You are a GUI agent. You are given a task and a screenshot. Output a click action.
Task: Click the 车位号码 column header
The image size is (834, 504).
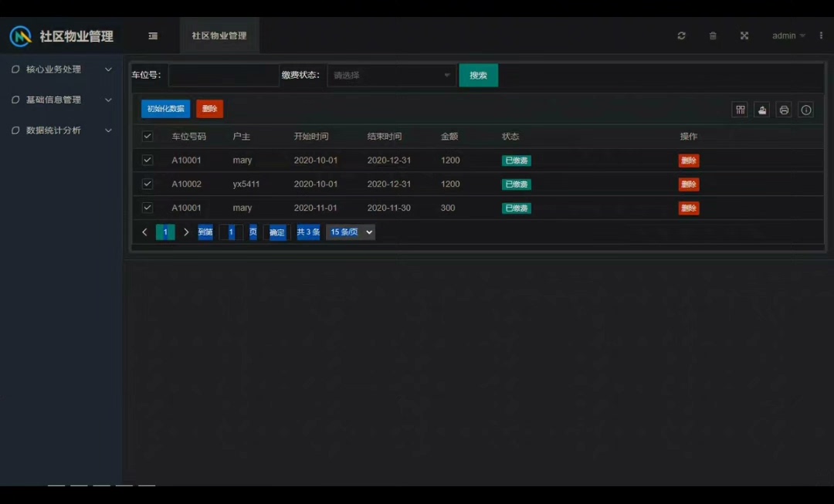[189, 137]
